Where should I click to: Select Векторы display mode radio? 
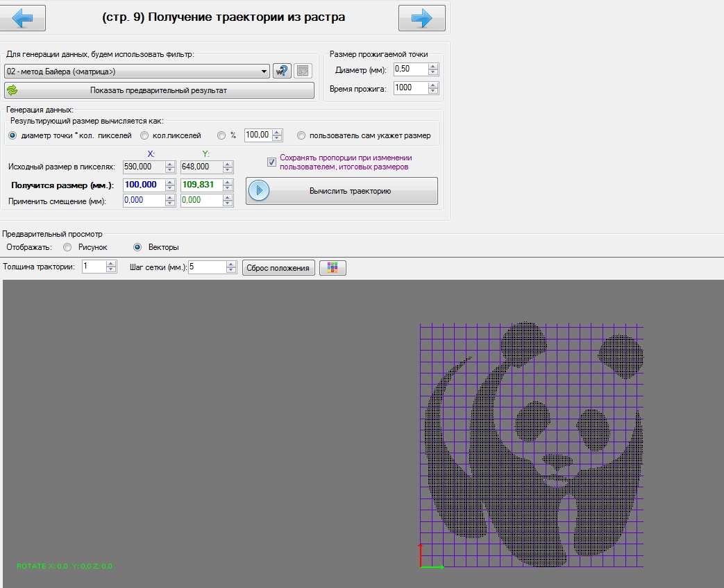click(x=137, y=247)
